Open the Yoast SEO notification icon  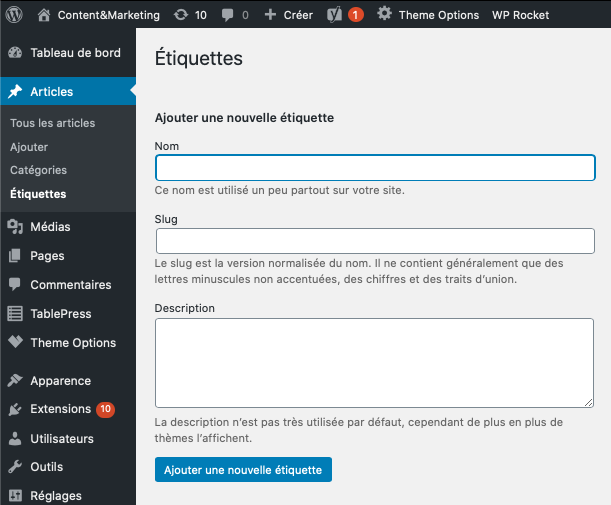336,15
